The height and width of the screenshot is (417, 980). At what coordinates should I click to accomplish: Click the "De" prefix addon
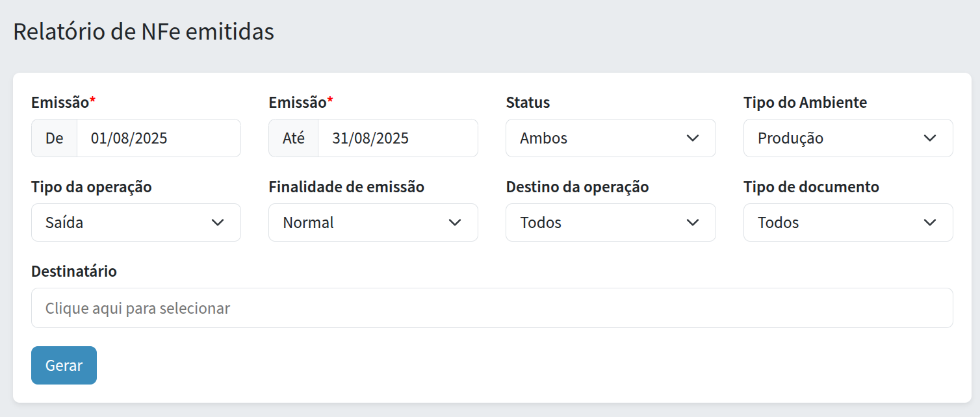(55, 138)
